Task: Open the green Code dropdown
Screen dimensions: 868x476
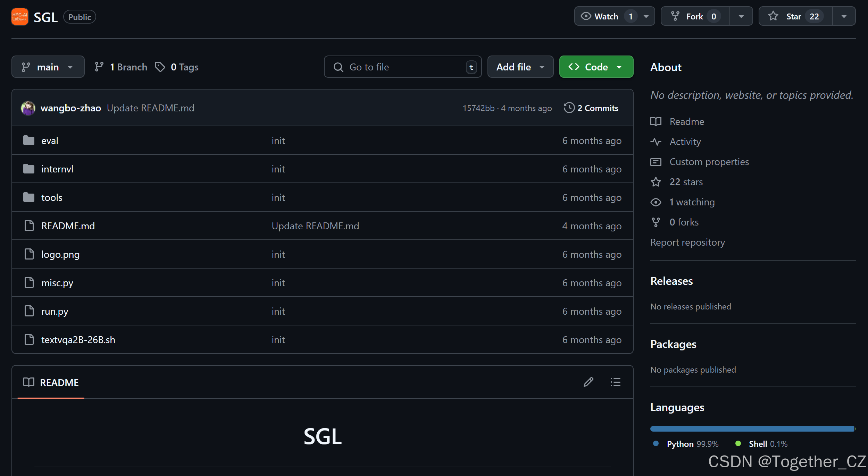Action: pyautogui.click(x=596, y=67)
